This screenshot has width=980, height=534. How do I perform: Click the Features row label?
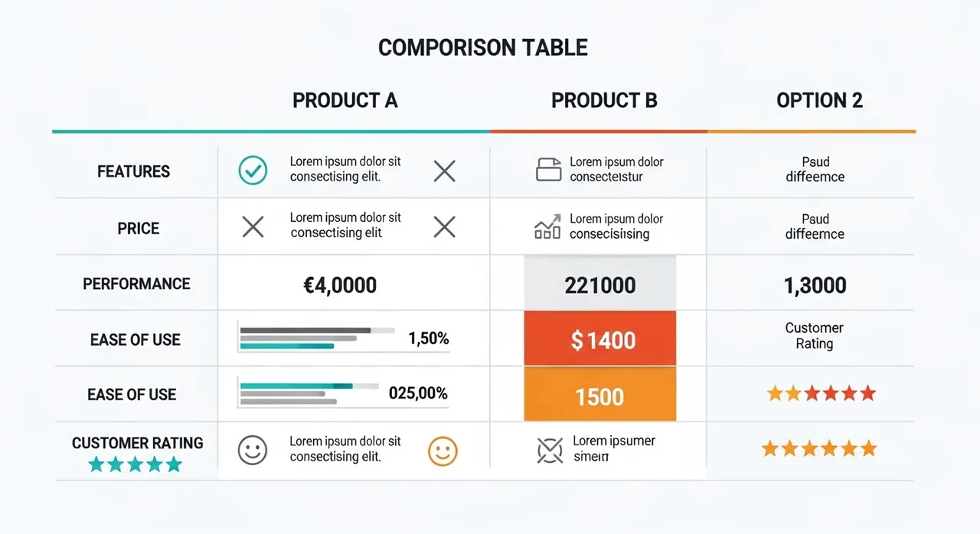tap(134, 171)
